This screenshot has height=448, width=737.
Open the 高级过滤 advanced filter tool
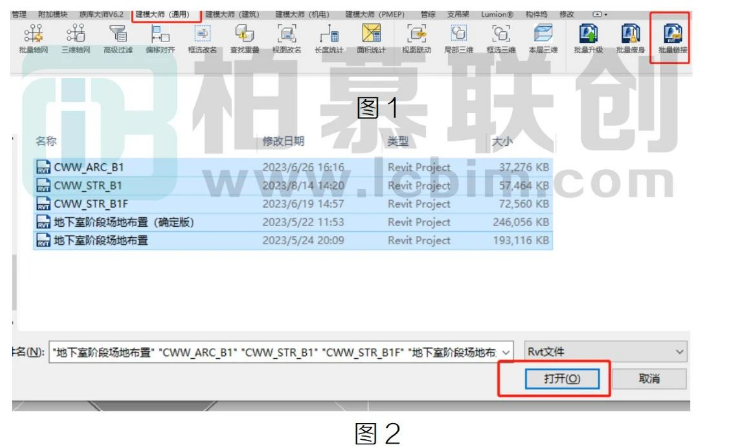[118, 39]
